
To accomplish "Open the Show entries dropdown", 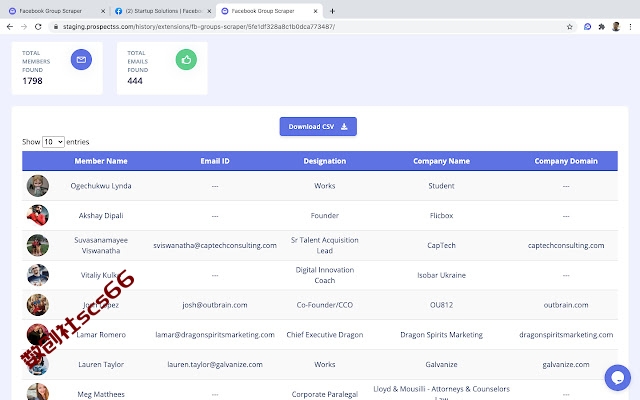I will pos(53,142).
